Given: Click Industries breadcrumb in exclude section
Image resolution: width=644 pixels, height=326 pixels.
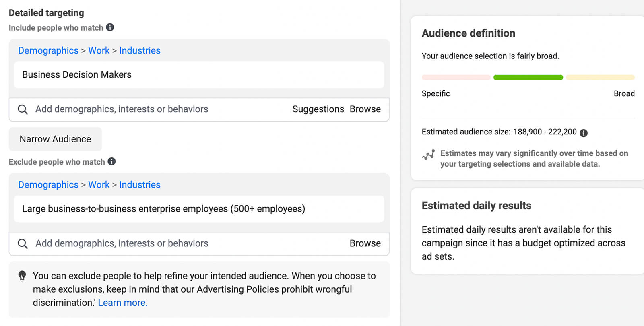Looking at the screenshot, I should pos(140,185).
